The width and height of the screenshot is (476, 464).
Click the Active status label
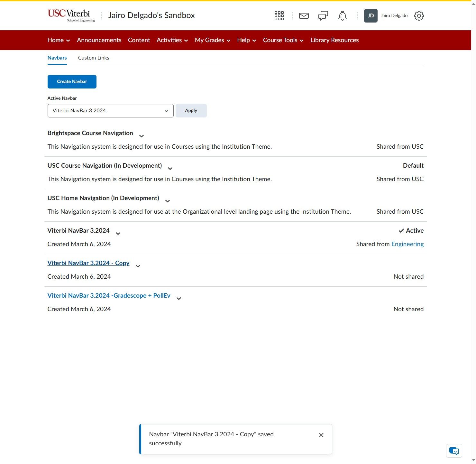[x=411, y=231]
